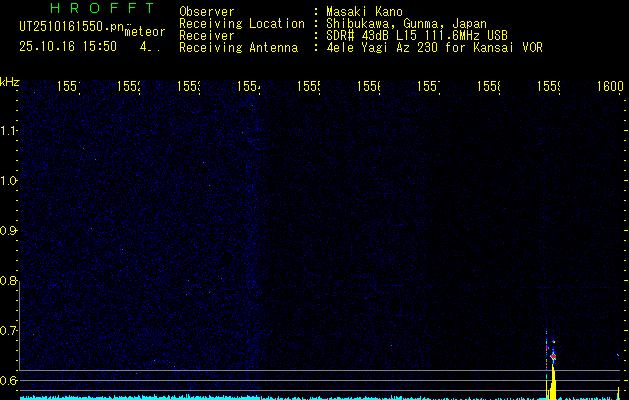This screenshot has height=400, width=629.
Task: Click the kHz axis unit label
Action: click(9, 83)
